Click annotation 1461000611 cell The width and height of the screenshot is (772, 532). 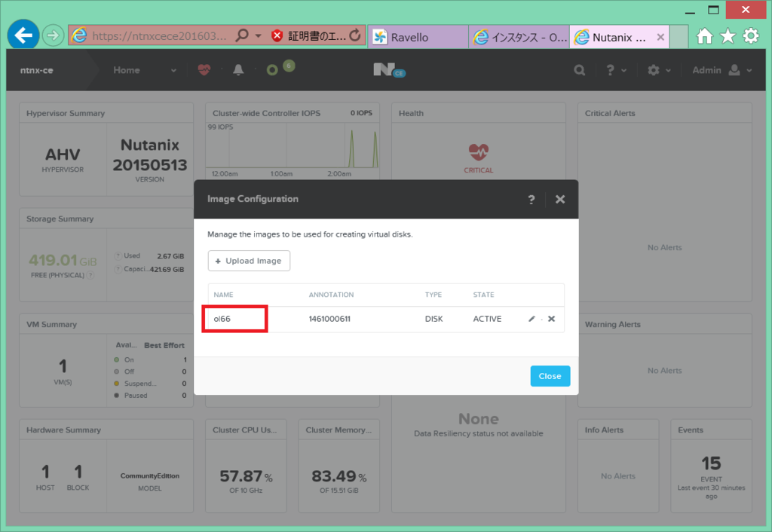click(329, 319)
